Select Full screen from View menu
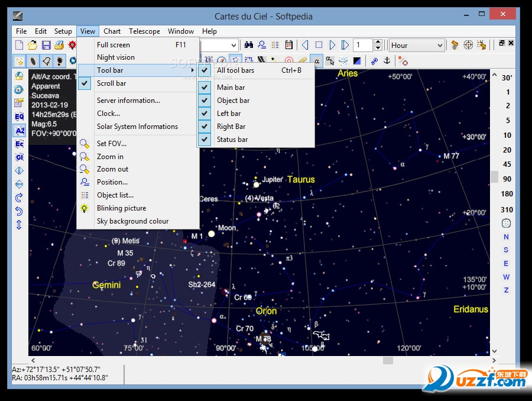The image size is (532, 401). click(x=137, y=45)
